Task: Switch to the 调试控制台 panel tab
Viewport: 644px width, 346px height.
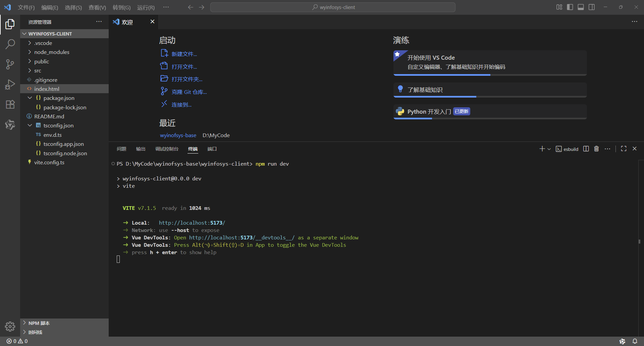Action: [x=167, y=149]
